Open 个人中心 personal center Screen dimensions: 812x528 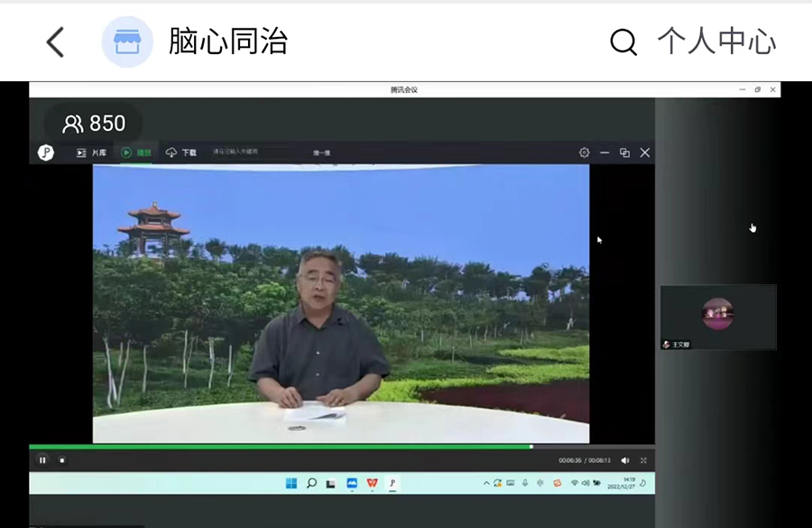click(716, 42)
